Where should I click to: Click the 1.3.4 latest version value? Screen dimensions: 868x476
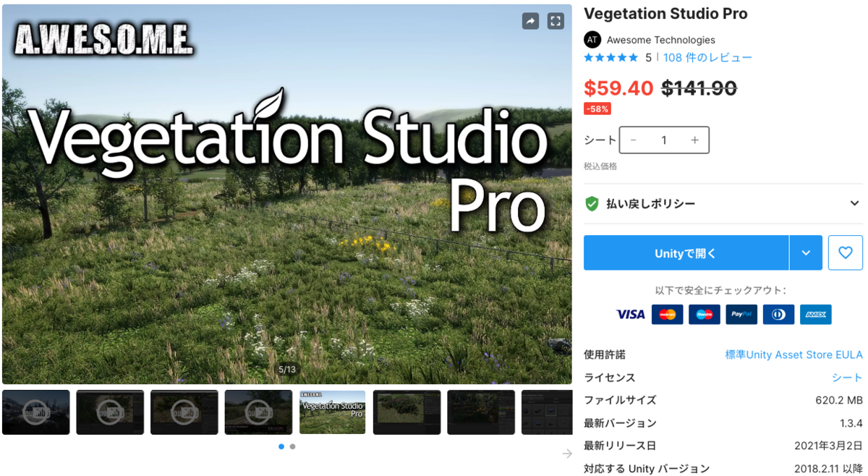pyautogui.click(x=851, y=423)
